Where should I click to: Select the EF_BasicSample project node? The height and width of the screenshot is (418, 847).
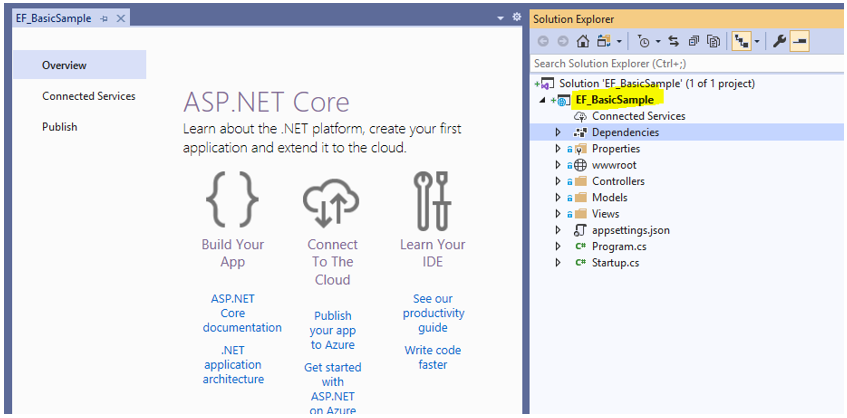[615, 99]
